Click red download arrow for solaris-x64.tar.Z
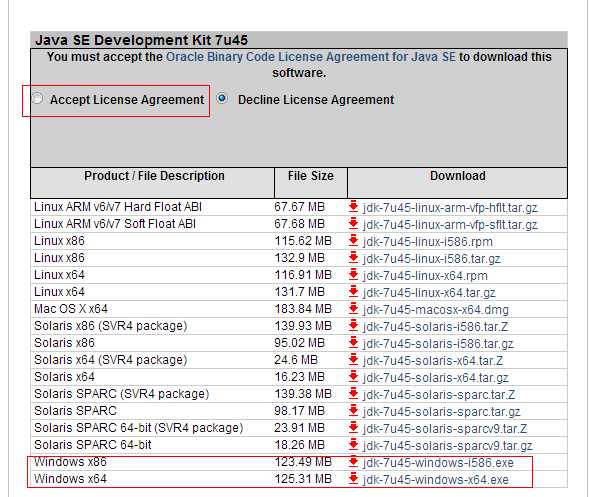 pos(353,360)
